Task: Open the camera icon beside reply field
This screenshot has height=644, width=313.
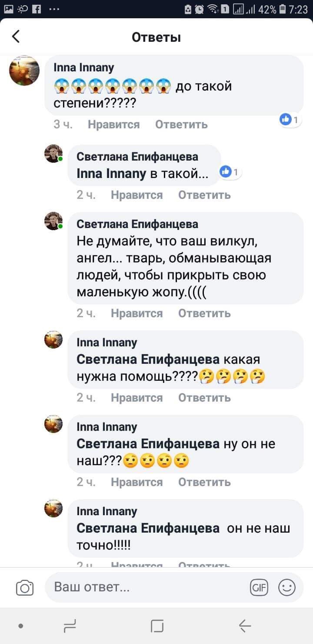Action: click(x=25, y=588)
